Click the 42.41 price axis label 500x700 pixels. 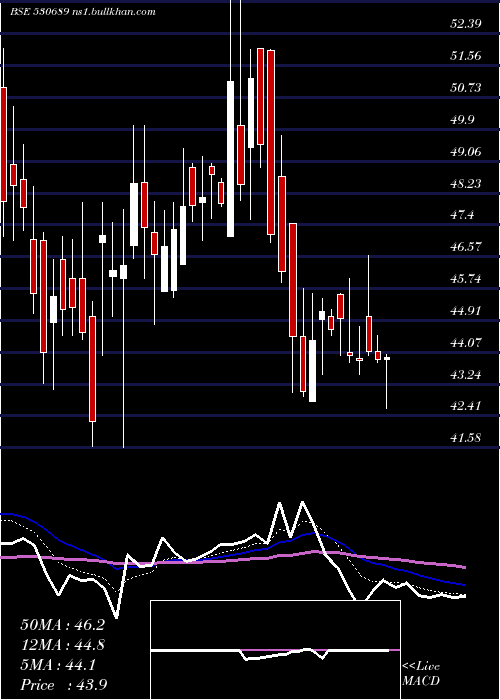pyautogui.click(x=466, y=406)
